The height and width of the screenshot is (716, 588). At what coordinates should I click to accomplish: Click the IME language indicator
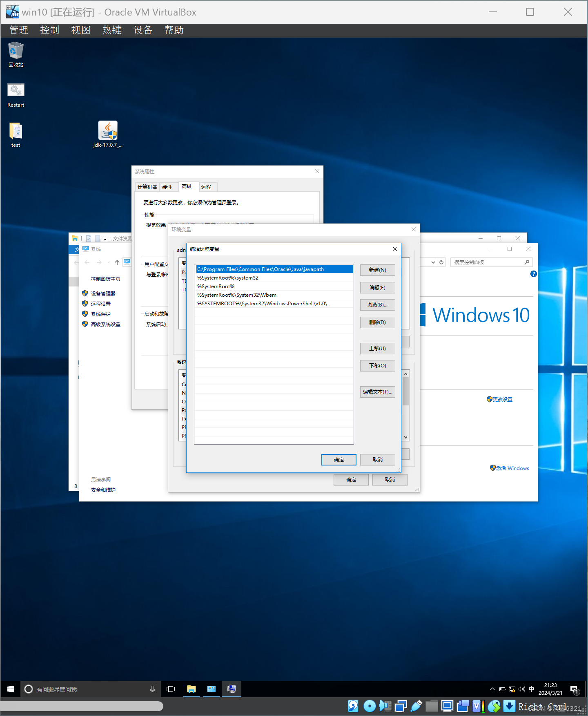coord(531,689)
